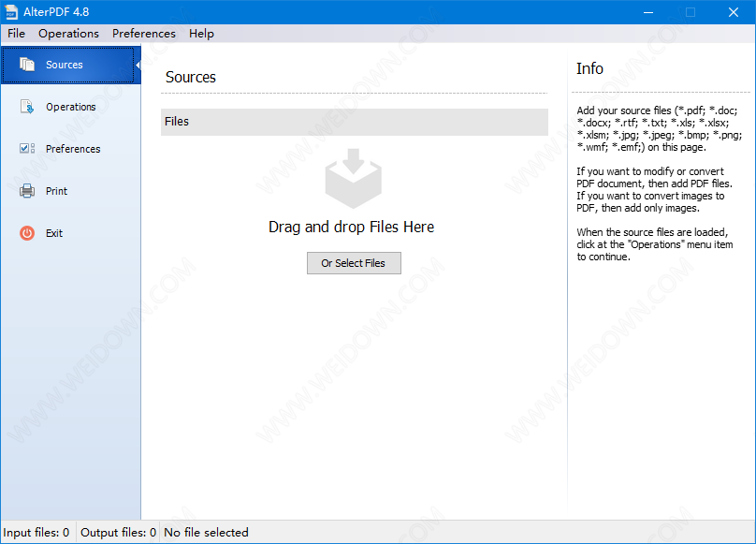This screenshot has height=544, width=756.
Task: Click 'Output files: 0' in status bar
Action: [x=118, y=533]
